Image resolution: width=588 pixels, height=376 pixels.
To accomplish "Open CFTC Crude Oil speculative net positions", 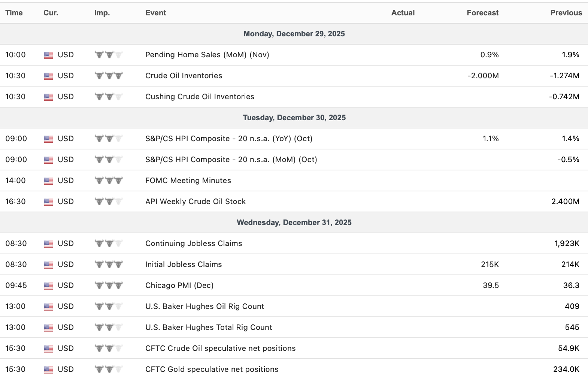I will tap(220, 348).
